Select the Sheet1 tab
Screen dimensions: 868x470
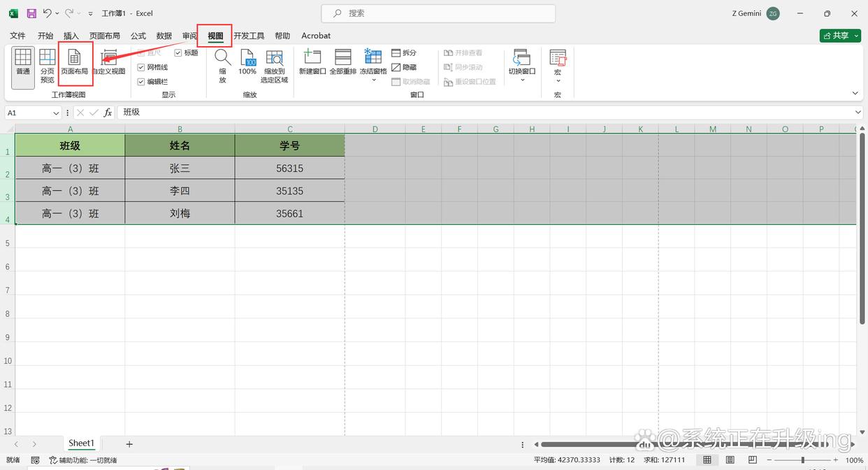tap(81, 443)
